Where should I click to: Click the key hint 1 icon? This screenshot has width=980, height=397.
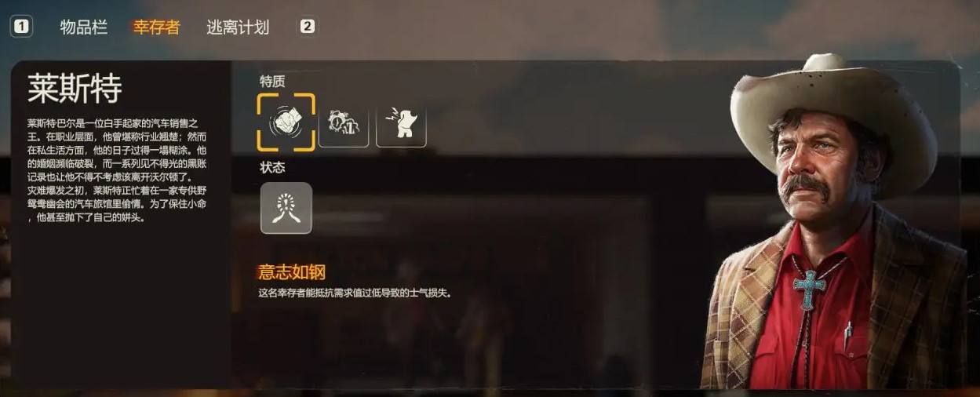[x=22, y=27]
